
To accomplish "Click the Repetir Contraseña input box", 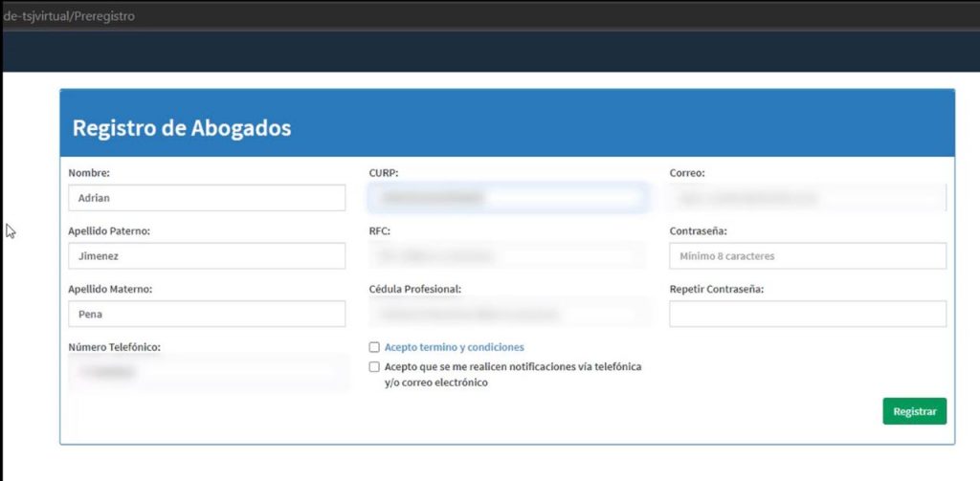I will tap(807, 314).
